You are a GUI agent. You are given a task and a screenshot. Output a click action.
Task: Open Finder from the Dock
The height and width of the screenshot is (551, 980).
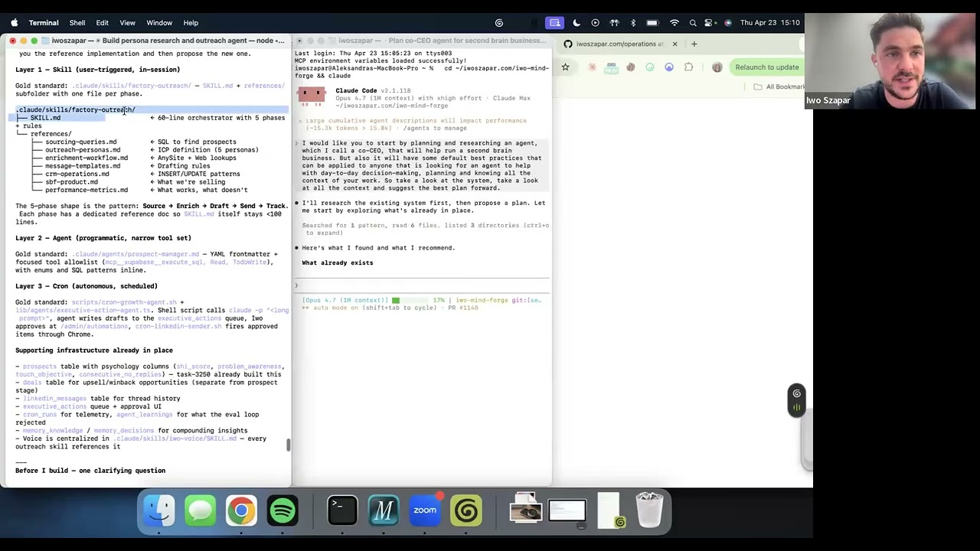[159, 511]
